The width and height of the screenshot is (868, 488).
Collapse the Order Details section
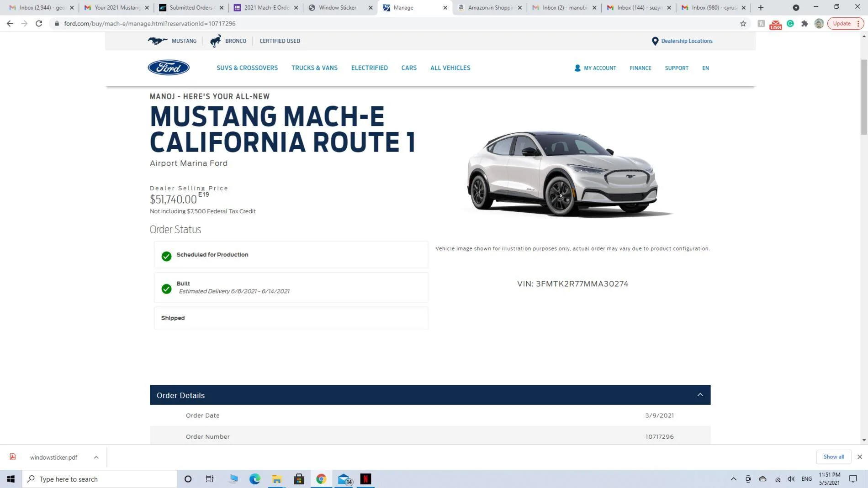click(700, 395)
